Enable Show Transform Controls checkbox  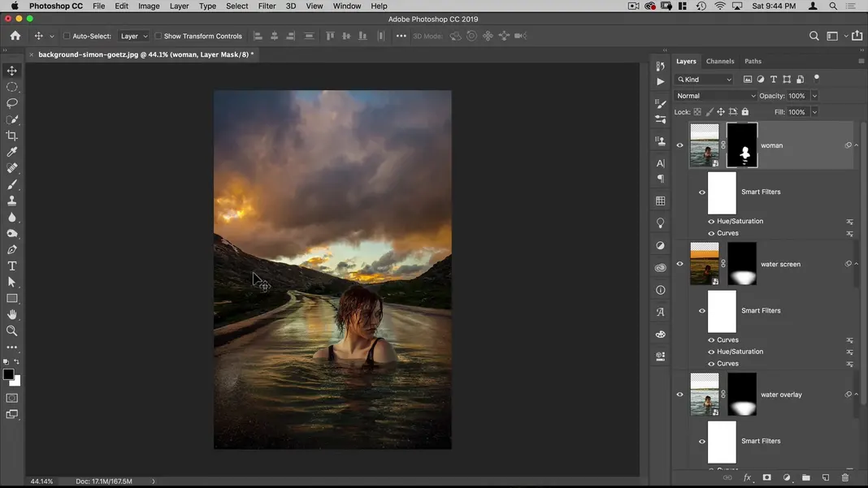click(158, 36)
